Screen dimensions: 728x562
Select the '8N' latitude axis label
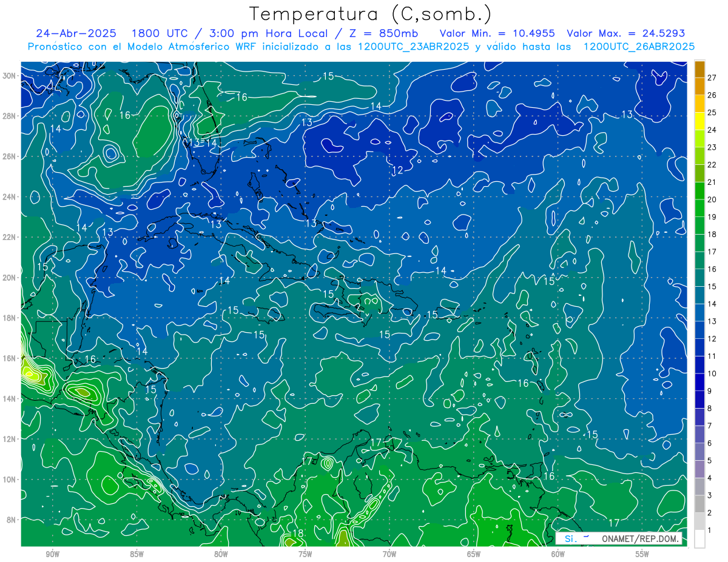(12, 520)
